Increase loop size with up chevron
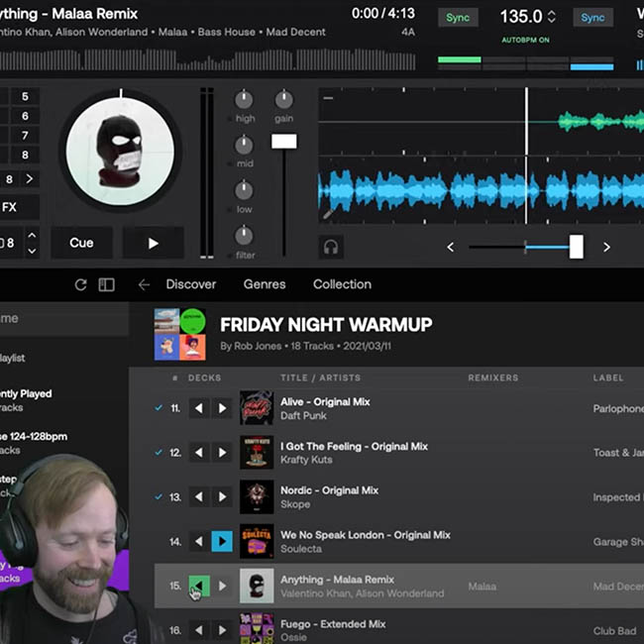The width and height of the screenshot is (644, 644). coord(32,236)
